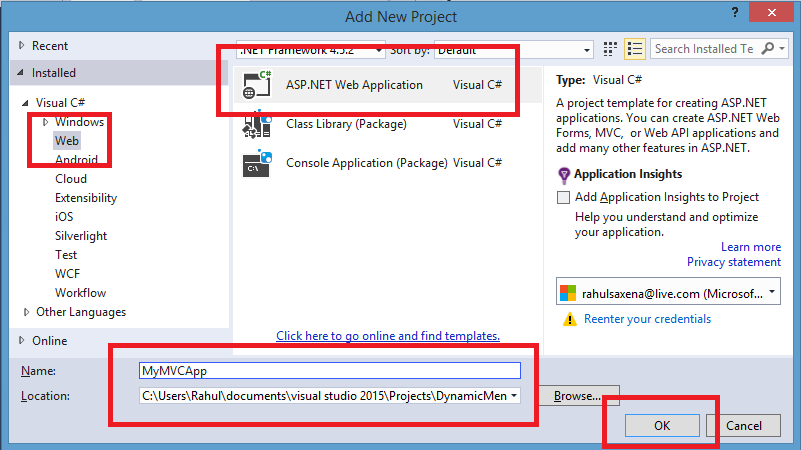Click the Cancel button
The width and height of the screenshot is (801, 450).
tap(744, 425)
